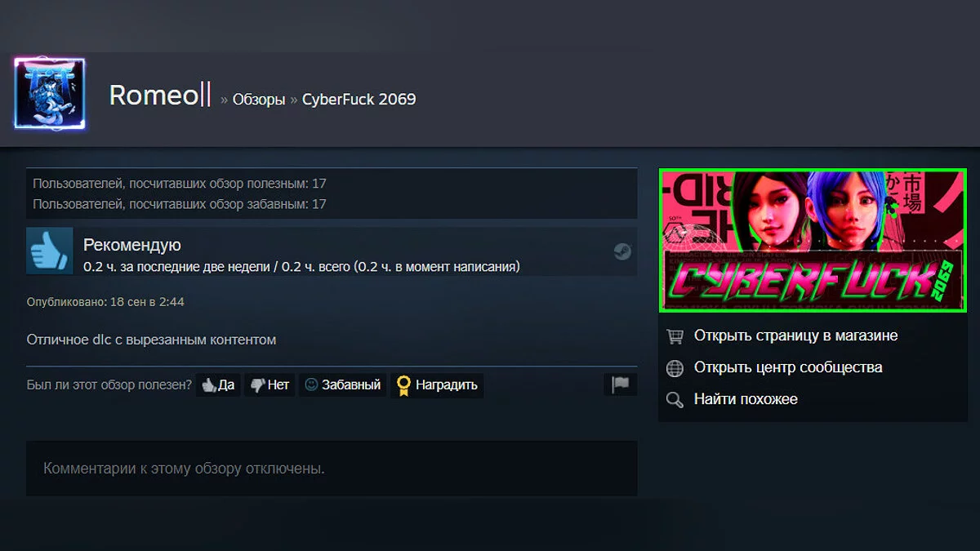This screenshot has height=551, width=980.
Task: Mark the review as Забавный
Action: pos(342,384)
